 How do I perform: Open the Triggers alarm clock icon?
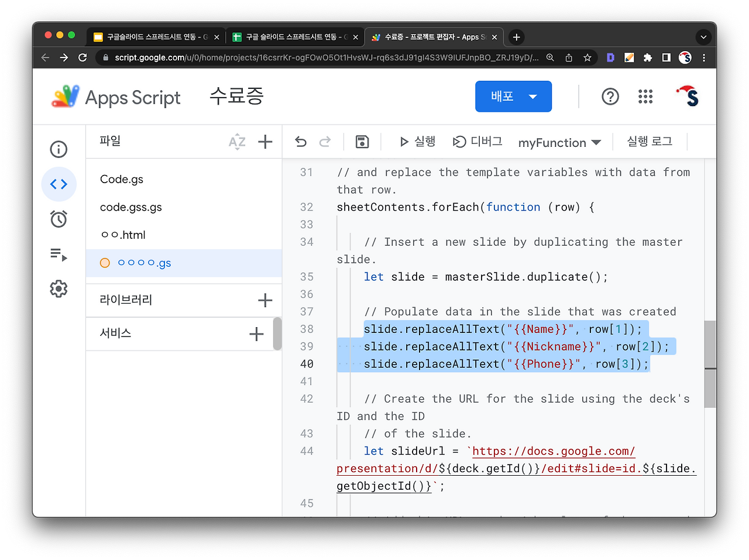pos(59,219)
